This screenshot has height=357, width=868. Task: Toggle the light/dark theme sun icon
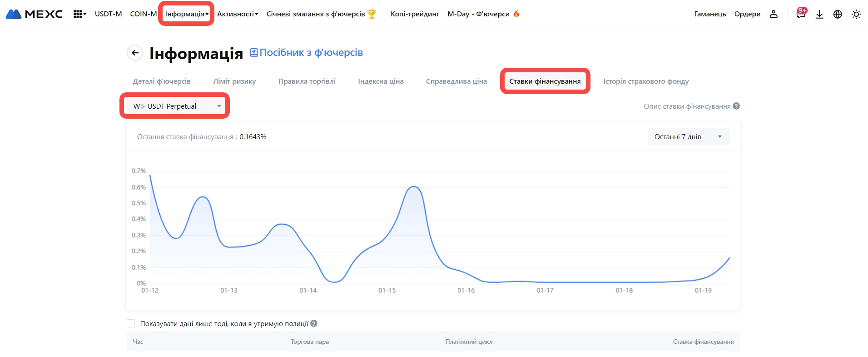(x=856, y=14)
